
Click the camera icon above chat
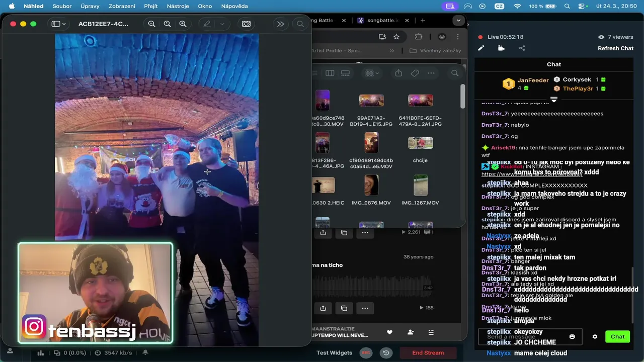point(501,48)
